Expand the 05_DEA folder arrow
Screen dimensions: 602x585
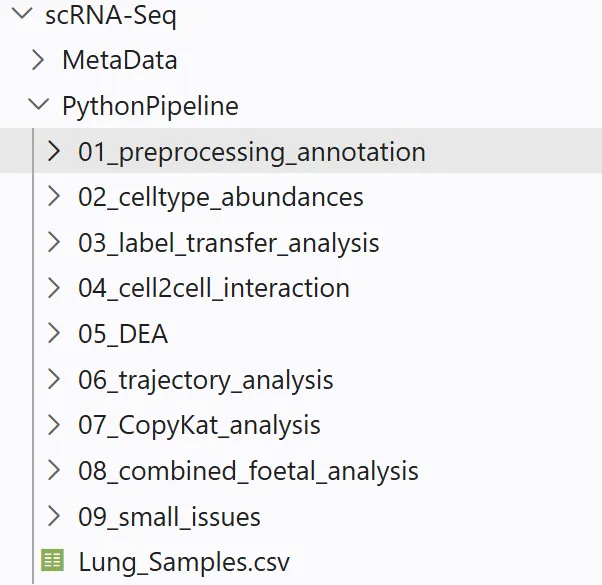(x=55, y=334)
